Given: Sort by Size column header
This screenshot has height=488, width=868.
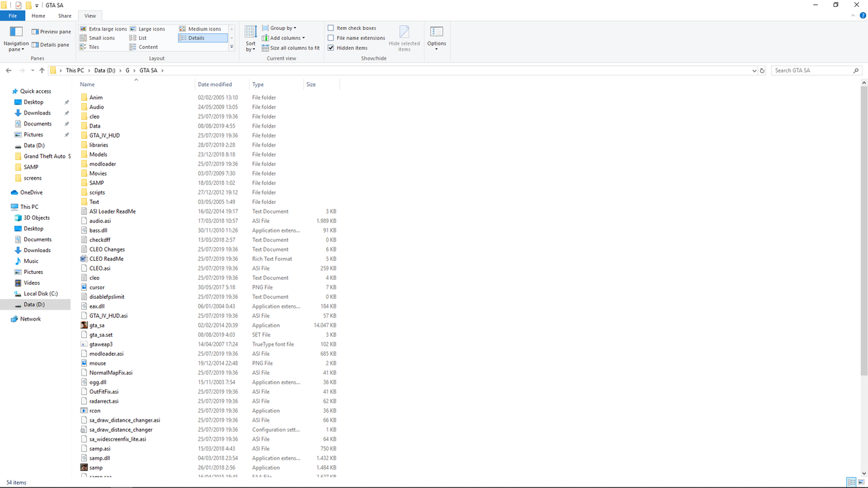Looking at the screenshot, I should pyautogui.click(x=321, y=85).
